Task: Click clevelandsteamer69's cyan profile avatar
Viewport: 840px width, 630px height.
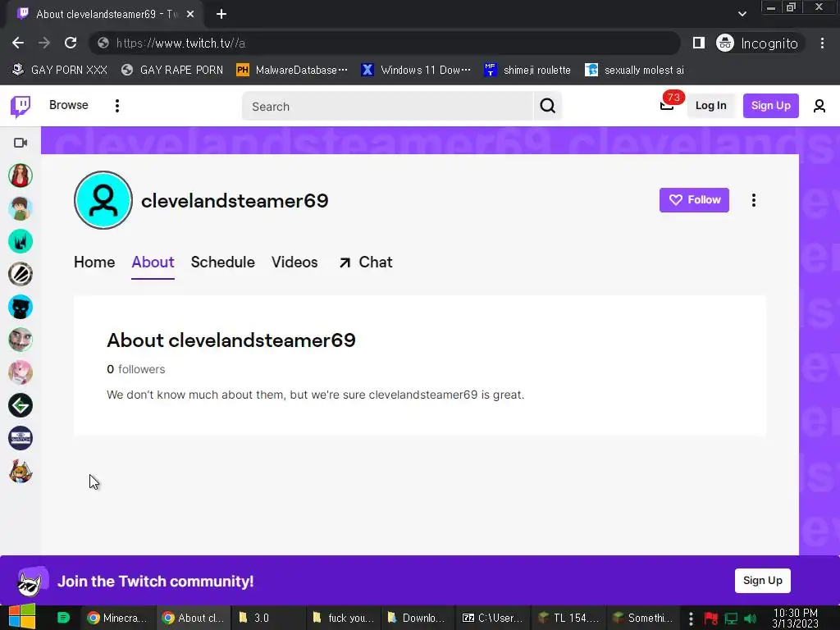Action: (x=103, y=200)
